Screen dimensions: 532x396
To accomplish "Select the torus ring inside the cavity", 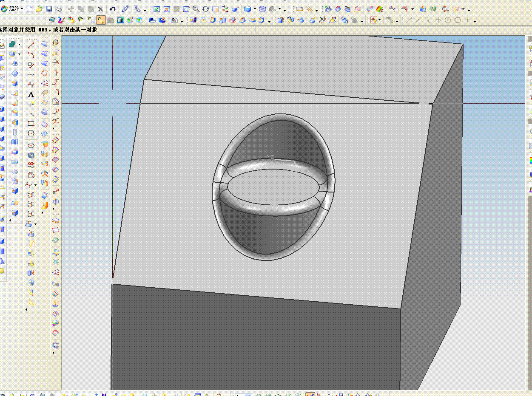I will pos(273,187).
